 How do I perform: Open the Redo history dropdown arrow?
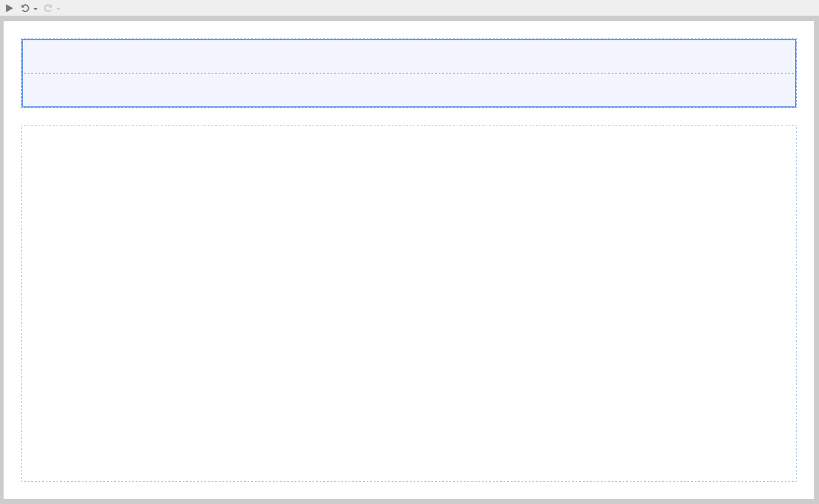click(x=58, y=9)
